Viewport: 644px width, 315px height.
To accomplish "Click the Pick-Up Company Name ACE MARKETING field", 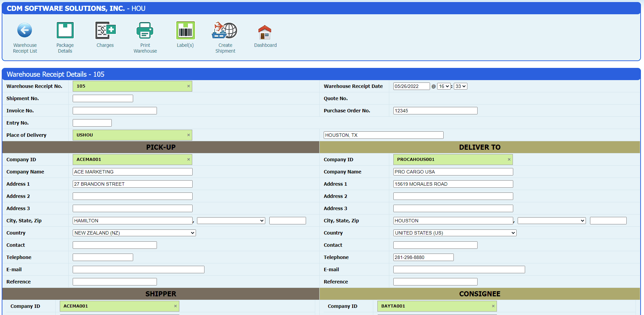I will pyautogui.click(x=132, y=172).
